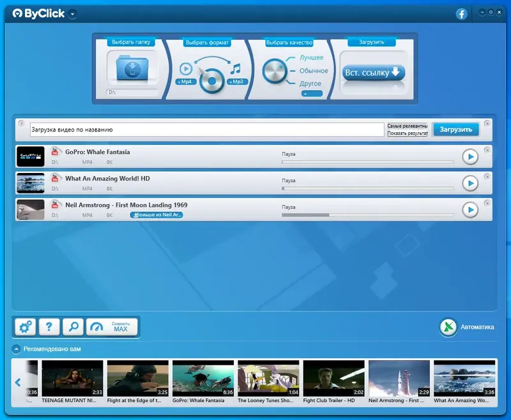Screen dimensions: 511x420
Task: Select The Looney Tunes Sho... recommended video
Action: pyautogui.click(x=268, y=379)
